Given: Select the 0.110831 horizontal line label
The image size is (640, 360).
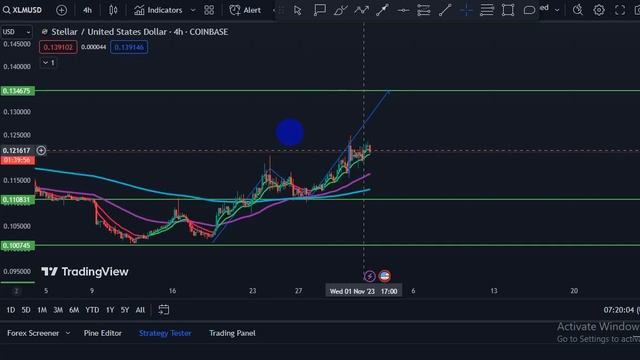Looking at the screenshot, I should [x=17, y=200].
